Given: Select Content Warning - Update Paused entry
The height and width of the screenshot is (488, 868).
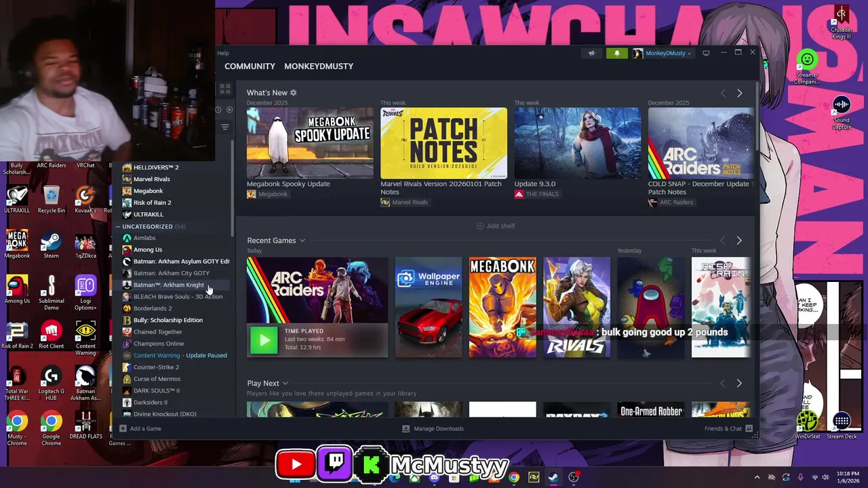Looking at the screenshot, I should pyautogui.click(x=180, y=355).
